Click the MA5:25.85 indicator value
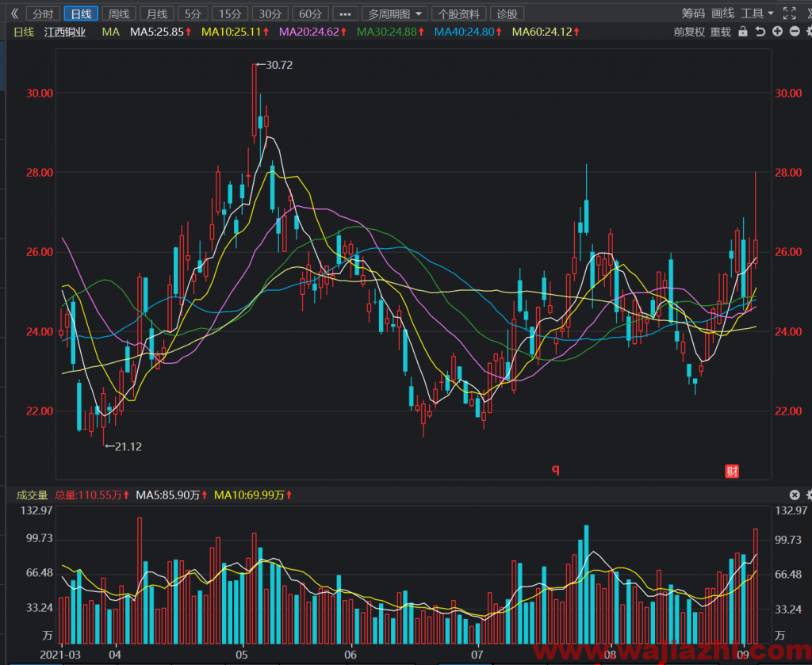This screenshot has height=665, width=812. coord(160,32)
